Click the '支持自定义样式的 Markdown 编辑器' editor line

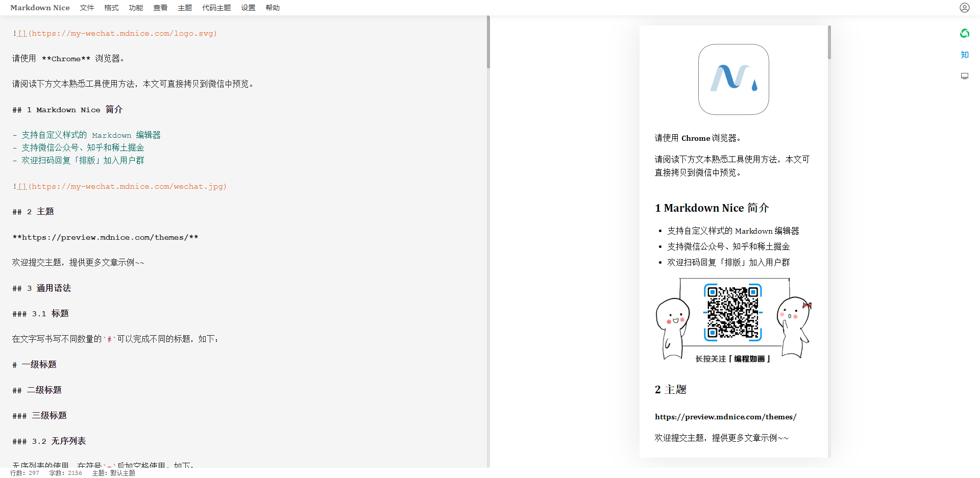tap(87, 135)
